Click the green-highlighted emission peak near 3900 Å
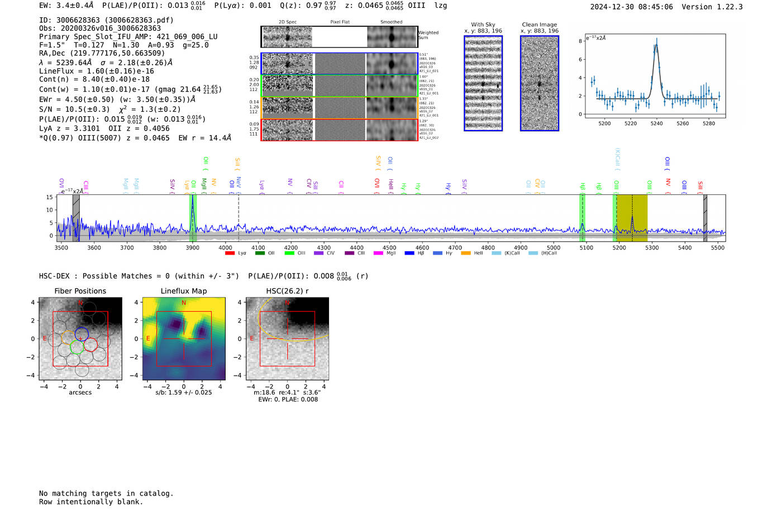The width and height of the screenshot is (782, 532). 193,218
